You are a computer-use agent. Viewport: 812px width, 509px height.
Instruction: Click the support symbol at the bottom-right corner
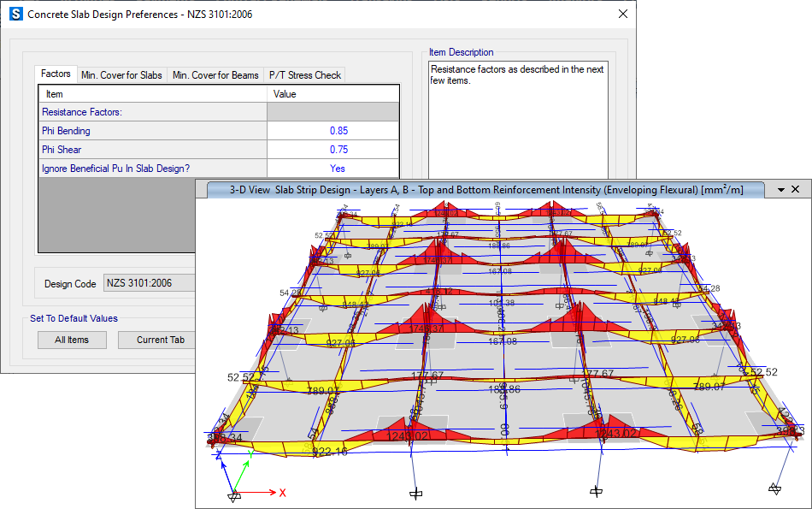774,488
